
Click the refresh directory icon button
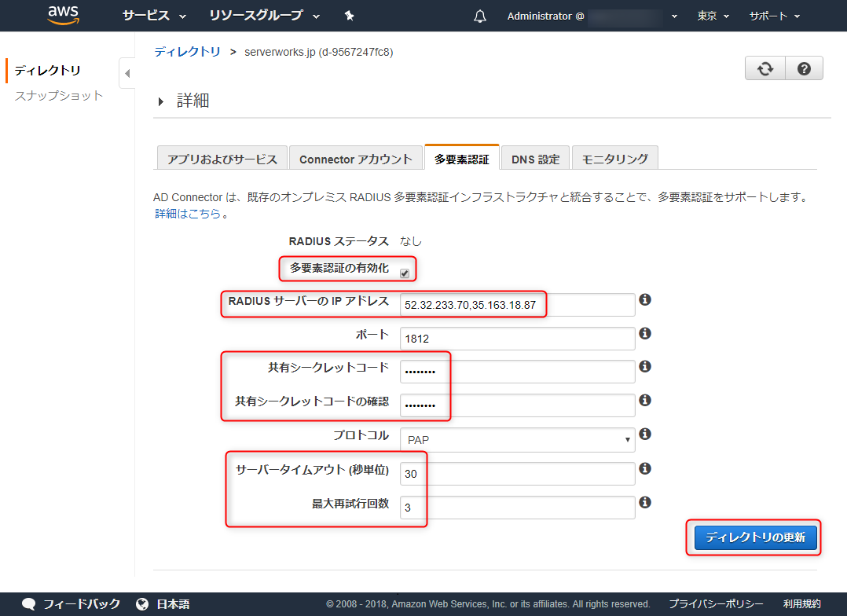[x=764, y=69]
